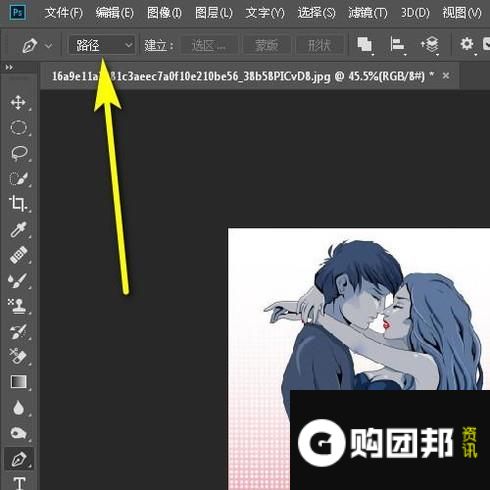
Task: Open the 路径 mode dropdown
Action: [x=102, y=45]
